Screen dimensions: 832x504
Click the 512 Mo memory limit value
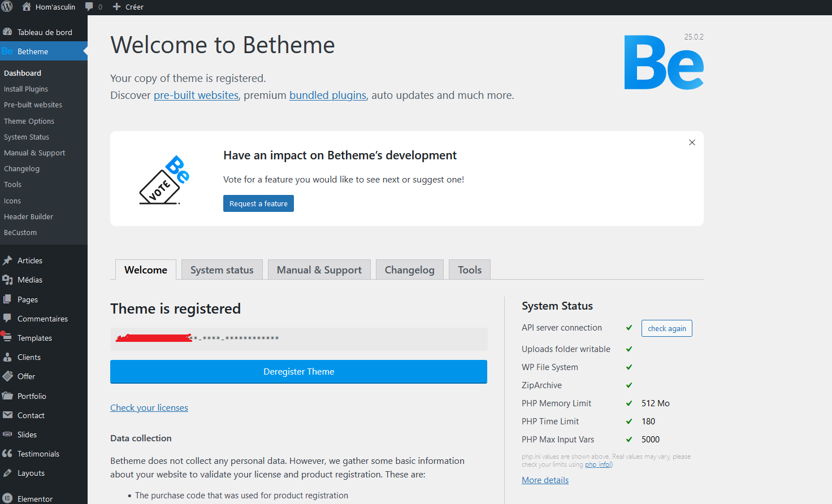pyautogui.click(x=656, y=403)
